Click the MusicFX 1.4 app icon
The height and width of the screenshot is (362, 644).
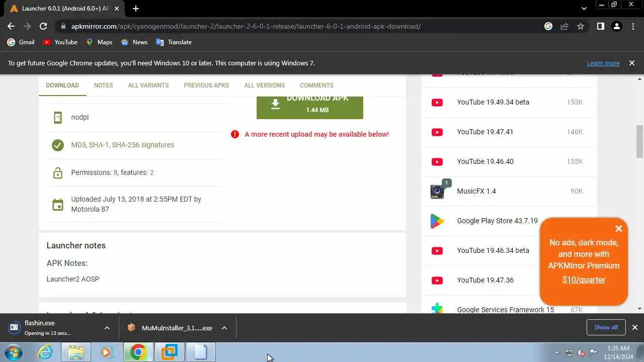[437, 191]
